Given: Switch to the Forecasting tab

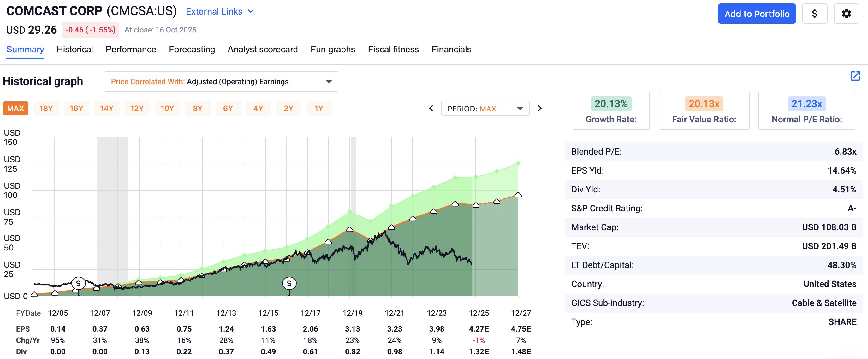Looking at the screenshot, I should tap(192, 50).
